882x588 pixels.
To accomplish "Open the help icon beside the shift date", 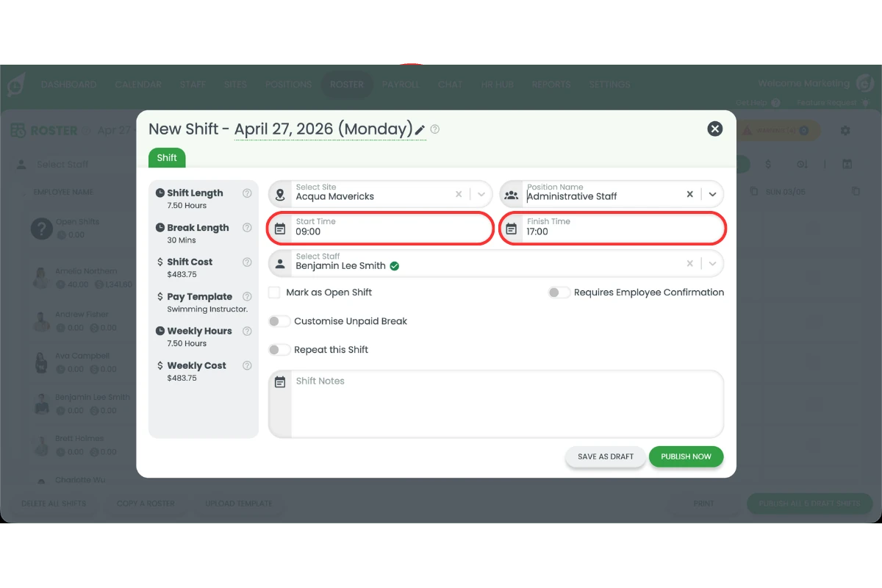I will point(435,129).
